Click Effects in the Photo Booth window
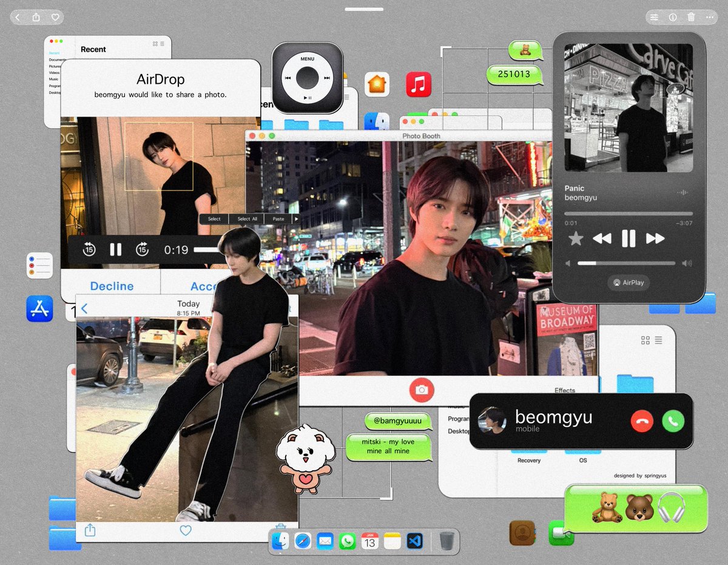 point(565,390)
